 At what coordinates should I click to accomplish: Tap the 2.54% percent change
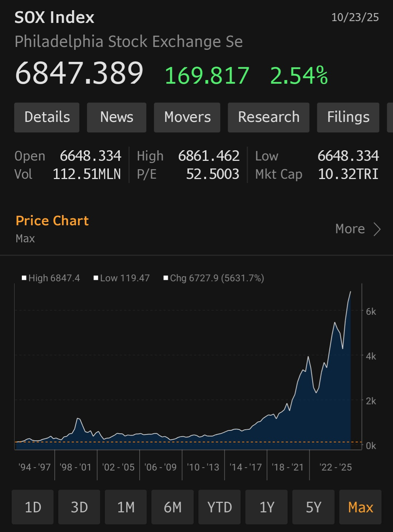click(x=299, y=75)
